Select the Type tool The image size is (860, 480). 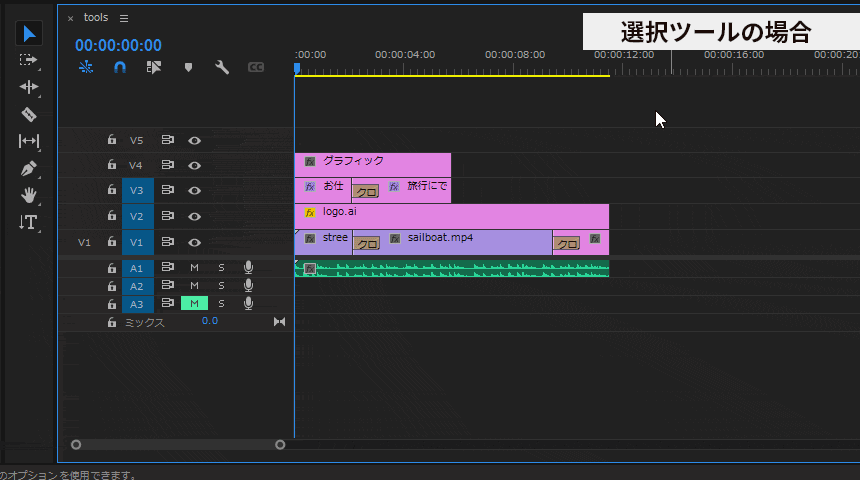click(28, 222)
